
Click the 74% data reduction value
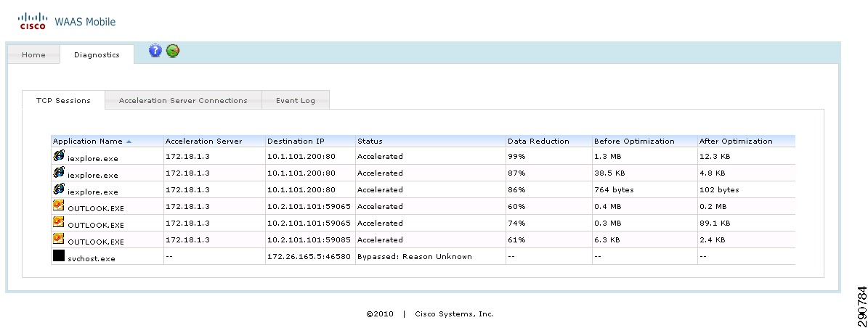tap(516, 223)
